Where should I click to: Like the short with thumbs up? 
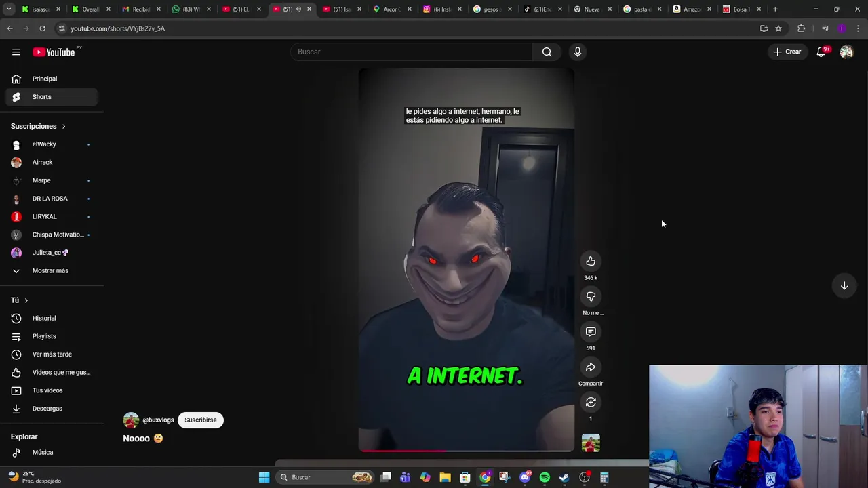coord(591,261)
